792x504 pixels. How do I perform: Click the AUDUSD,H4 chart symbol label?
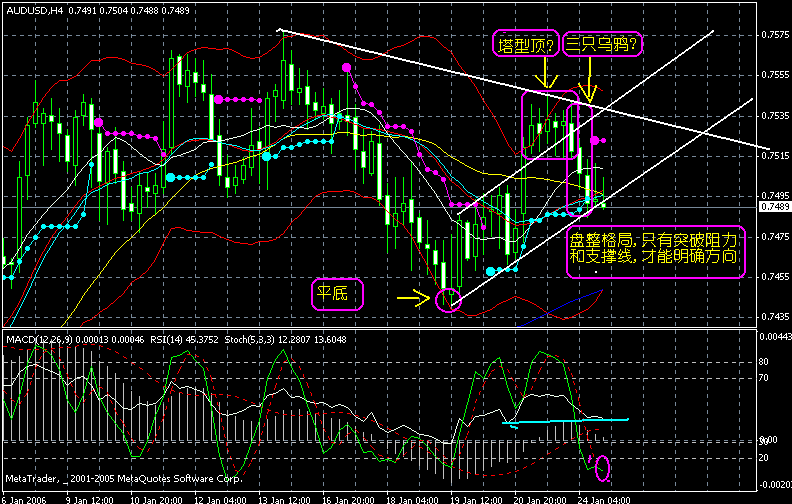(35, 10)
